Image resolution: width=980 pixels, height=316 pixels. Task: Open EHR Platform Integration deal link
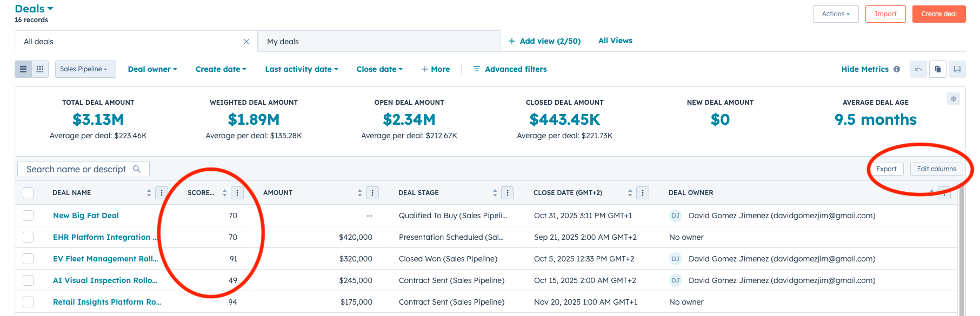click(x=104, y=237)
